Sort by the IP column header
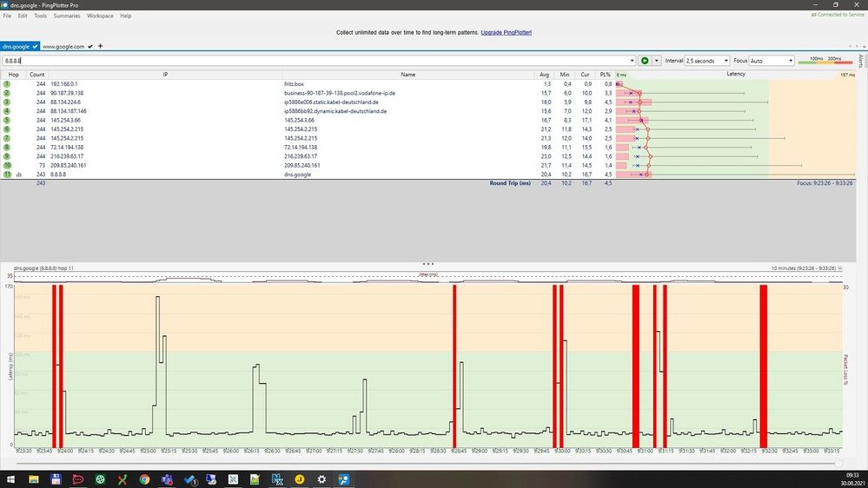 tap(165, 74)
